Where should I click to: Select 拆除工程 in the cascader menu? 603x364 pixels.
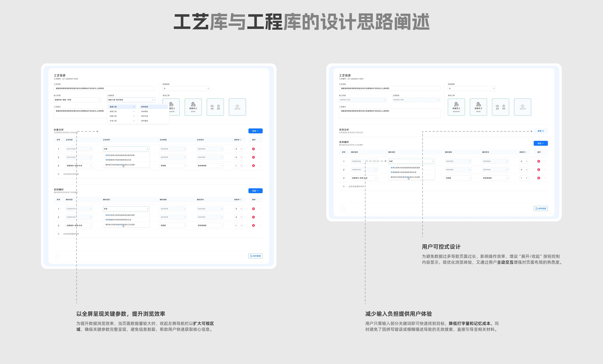[x=113, y=112]
